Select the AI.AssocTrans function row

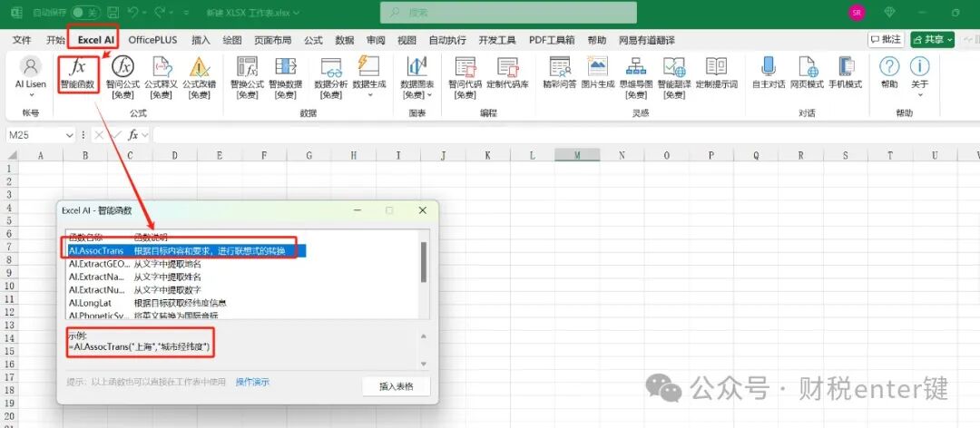point(186,250)
